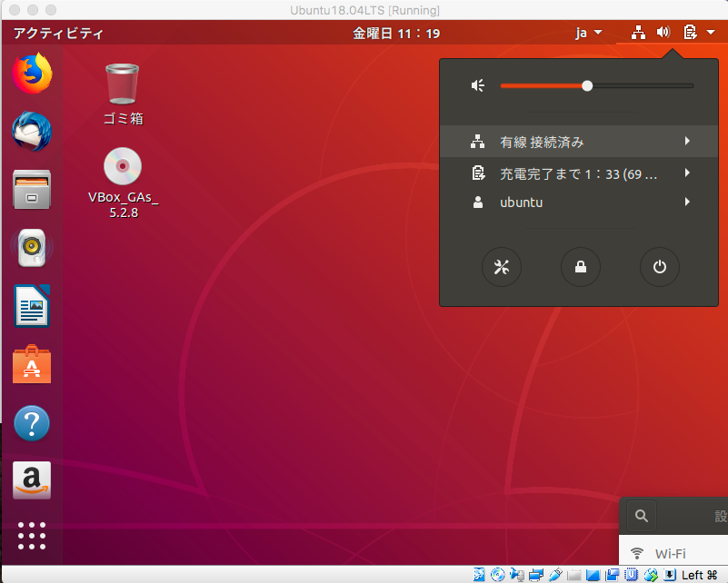Click the volume icon in top bar
This screenshot has height=583, width=728.
point(663,32)
